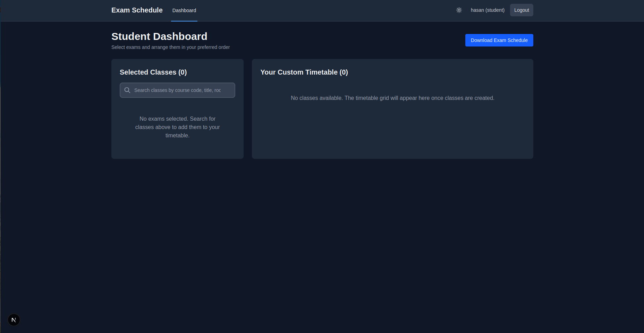The width and height of the screenshot is (644, 333).
Task: Click the Your Custom Timetable (0) heading
Action: (304, 72)
